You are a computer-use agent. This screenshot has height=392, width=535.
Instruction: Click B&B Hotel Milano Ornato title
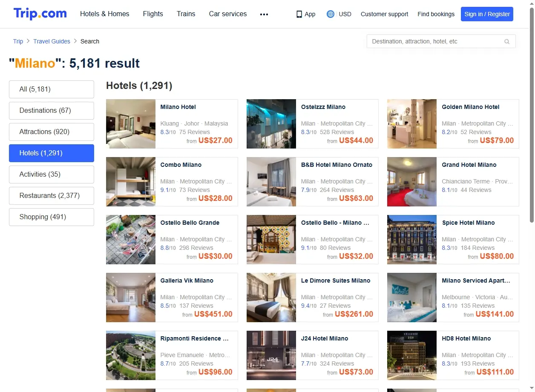click(337, 165)
